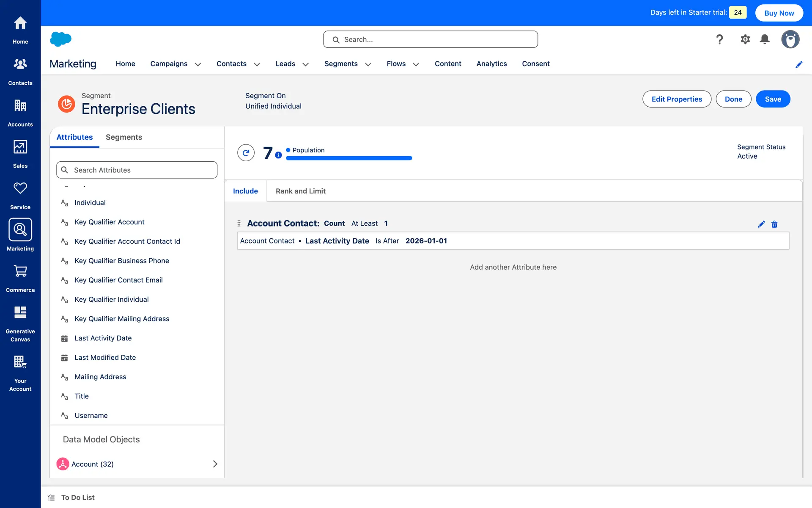The width and height of the screenshot is (812, 508).
Task: Click the Population progress bar
Action: (349, 158)
